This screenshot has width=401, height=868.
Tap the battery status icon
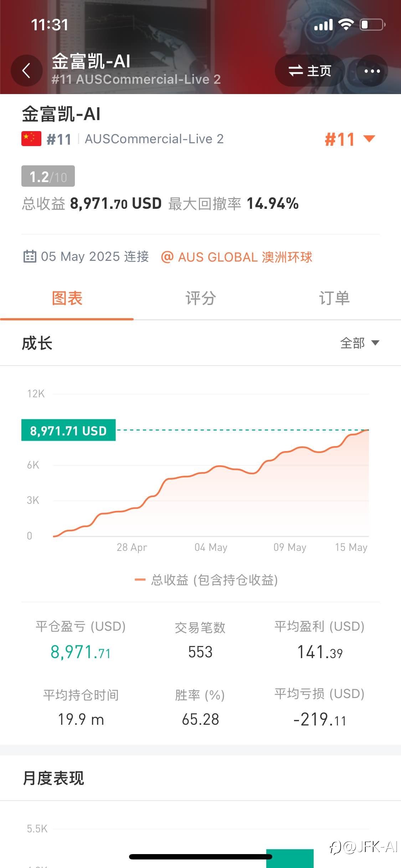(373, 25)
